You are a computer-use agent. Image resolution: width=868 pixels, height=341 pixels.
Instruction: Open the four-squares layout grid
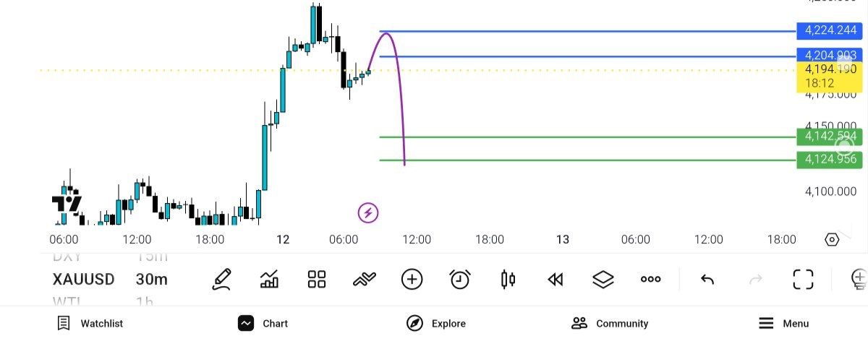coord(317,280)
